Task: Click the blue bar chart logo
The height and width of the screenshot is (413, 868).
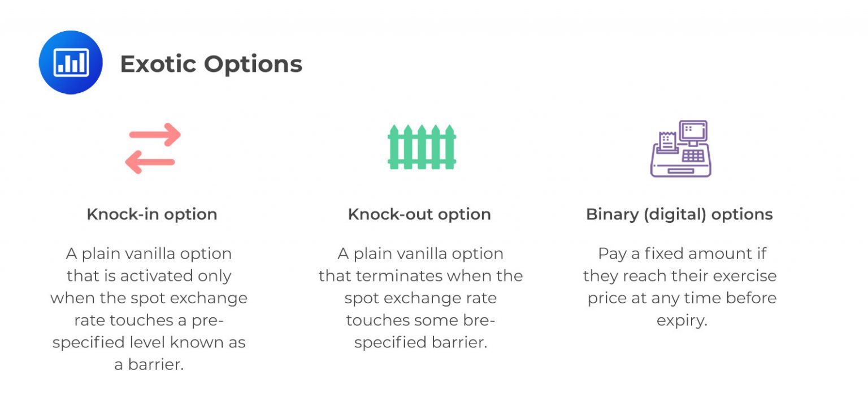Action: (x=71, y=62)
